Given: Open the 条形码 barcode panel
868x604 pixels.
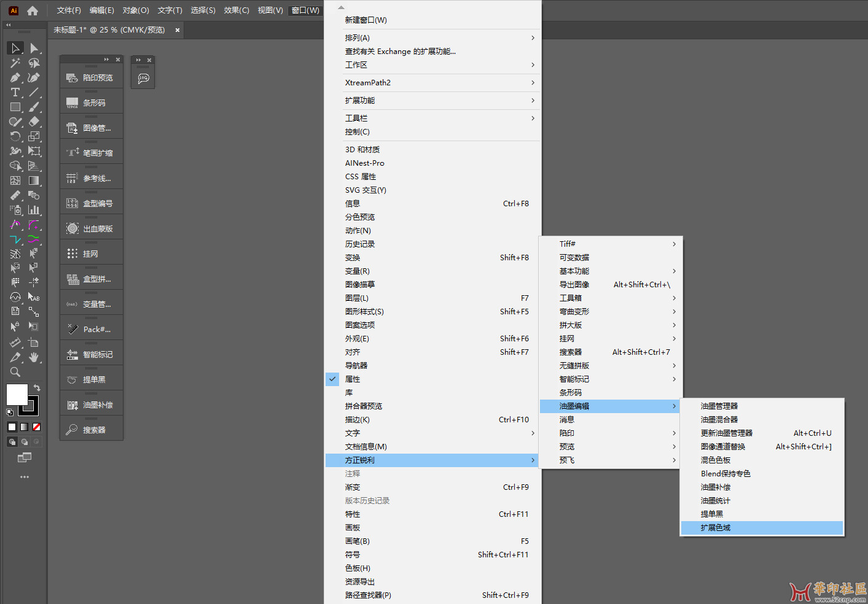Looking at the screenshot, I should point(91,103).
